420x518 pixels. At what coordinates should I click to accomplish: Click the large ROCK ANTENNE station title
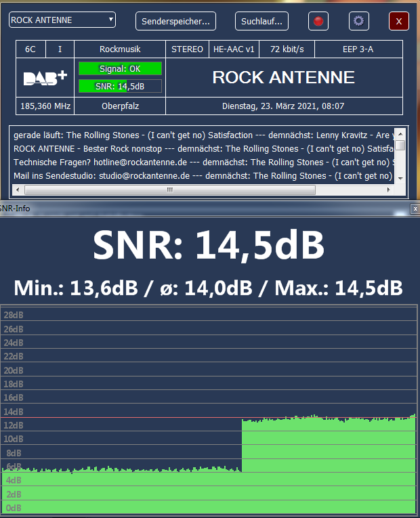pyautogui.click(x=283, y=77)
